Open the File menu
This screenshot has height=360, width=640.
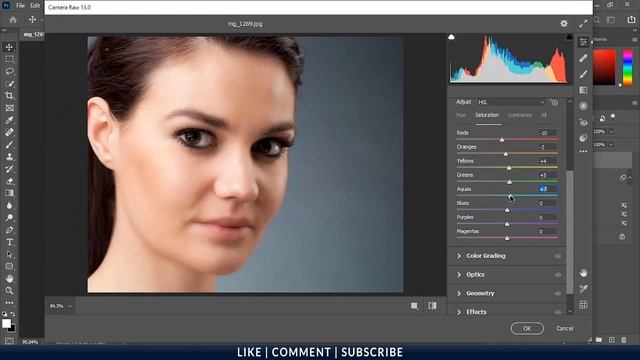(20, 6)
